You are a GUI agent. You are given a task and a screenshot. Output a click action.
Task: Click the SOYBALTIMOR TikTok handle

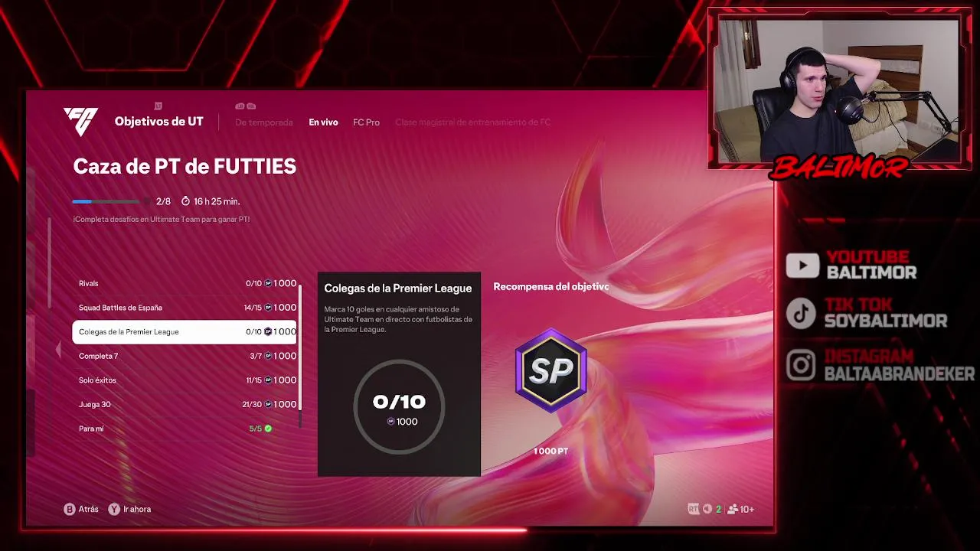[x=886, y=321]
